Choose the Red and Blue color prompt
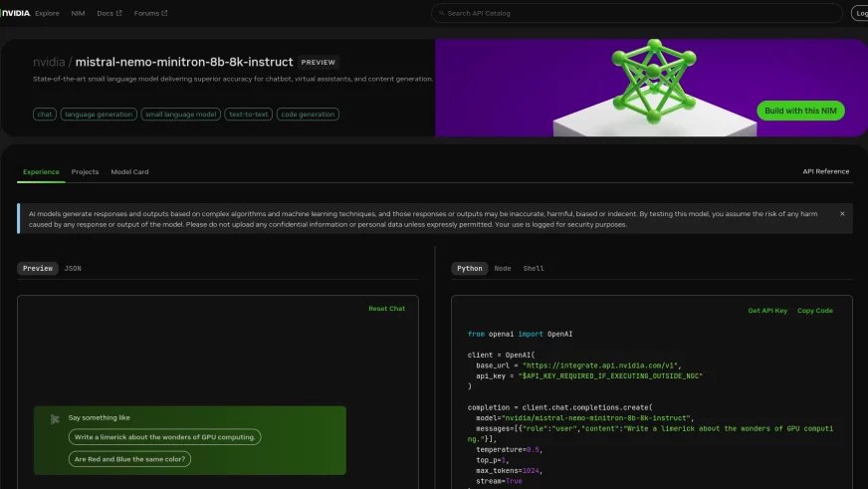The image size is (868, 489). 130,459
